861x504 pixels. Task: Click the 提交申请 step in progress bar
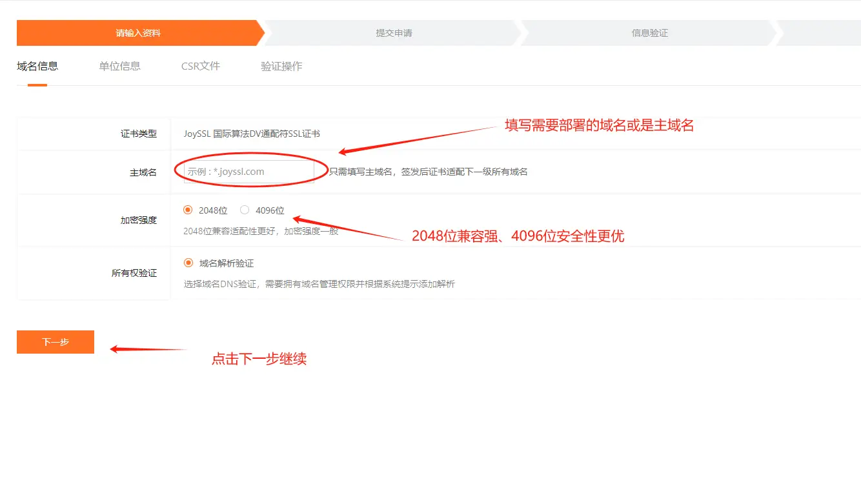pos(394,33)
